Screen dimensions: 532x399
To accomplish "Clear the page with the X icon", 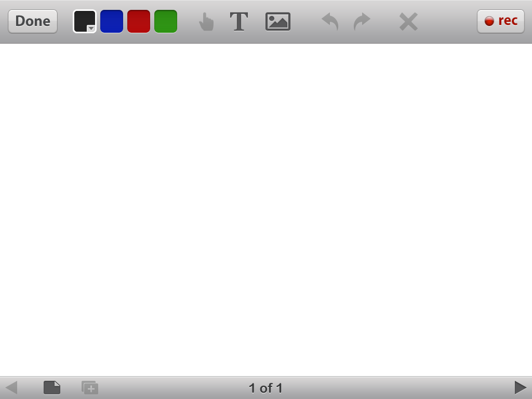I will (x=408, y=21).
